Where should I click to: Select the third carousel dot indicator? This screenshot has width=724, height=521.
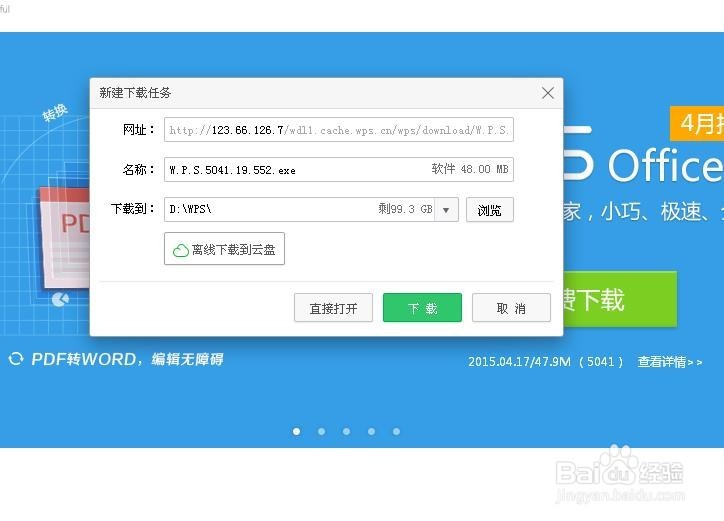click(346, 431)
